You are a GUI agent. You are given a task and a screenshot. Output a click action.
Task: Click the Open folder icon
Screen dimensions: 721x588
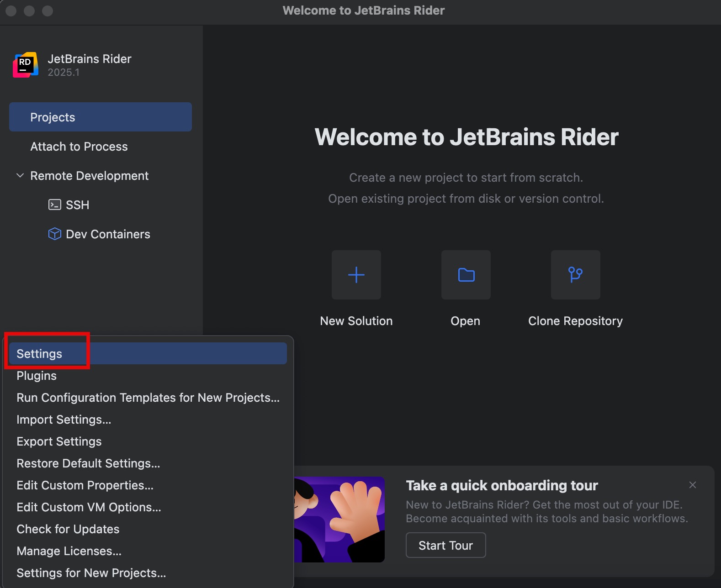pos(466,275)
